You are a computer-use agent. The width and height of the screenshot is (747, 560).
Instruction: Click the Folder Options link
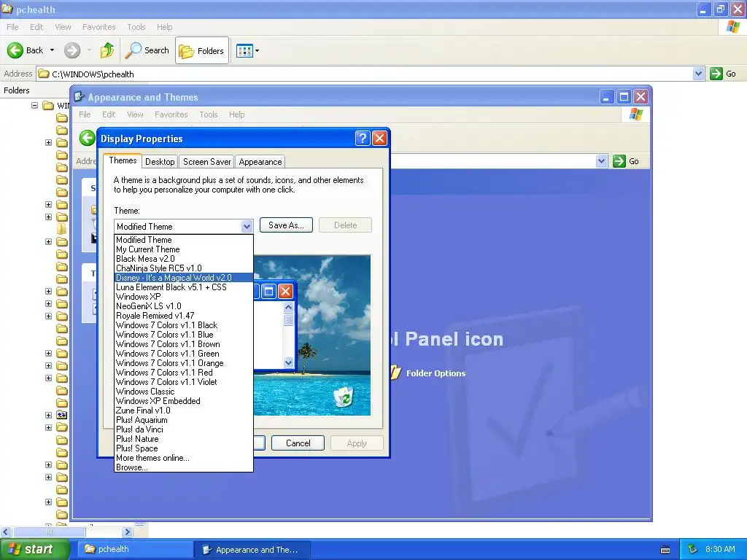tap(436, 373)
